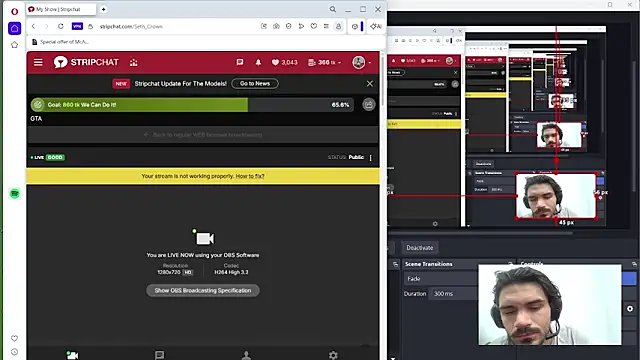Open the Fade transition dropdown in OBS
640x360 pixels.
click(441, 279)
